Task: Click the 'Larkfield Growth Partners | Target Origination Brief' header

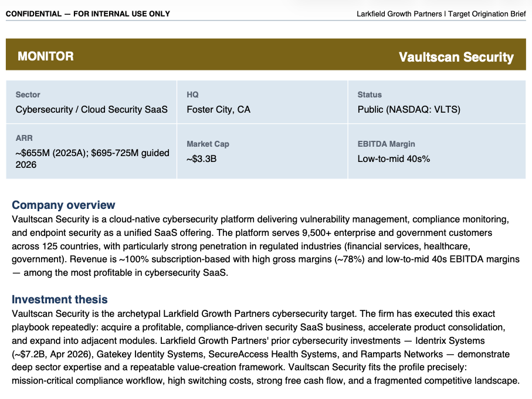Action: click(441, 14)
